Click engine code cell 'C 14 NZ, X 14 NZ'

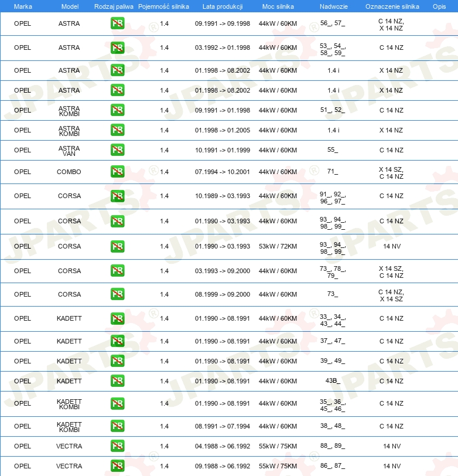[x=391, y=25]
